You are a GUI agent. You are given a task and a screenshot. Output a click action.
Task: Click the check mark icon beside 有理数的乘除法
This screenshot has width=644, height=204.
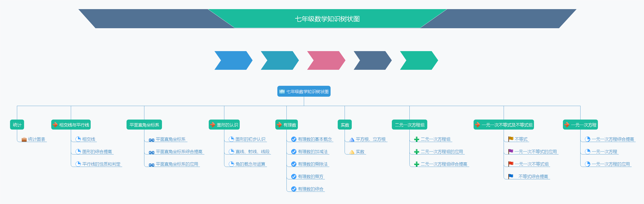click(x=294, y=164)
